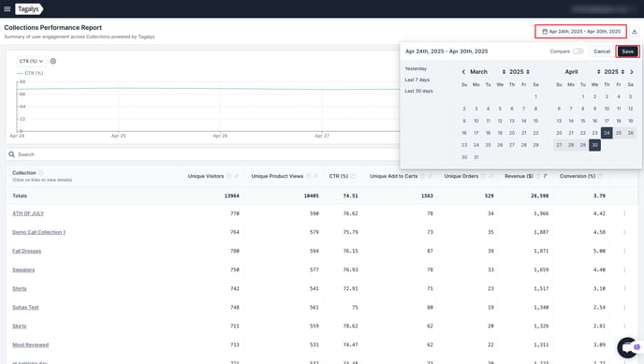This screenshot has width=644, height=364.
Task: Enable the Compare toggle
Action: [x=578, y=51]
